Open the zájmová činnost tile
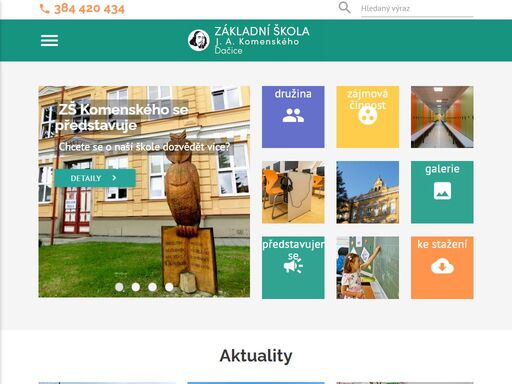Screen dimensions: 512x384 point(367,117)
